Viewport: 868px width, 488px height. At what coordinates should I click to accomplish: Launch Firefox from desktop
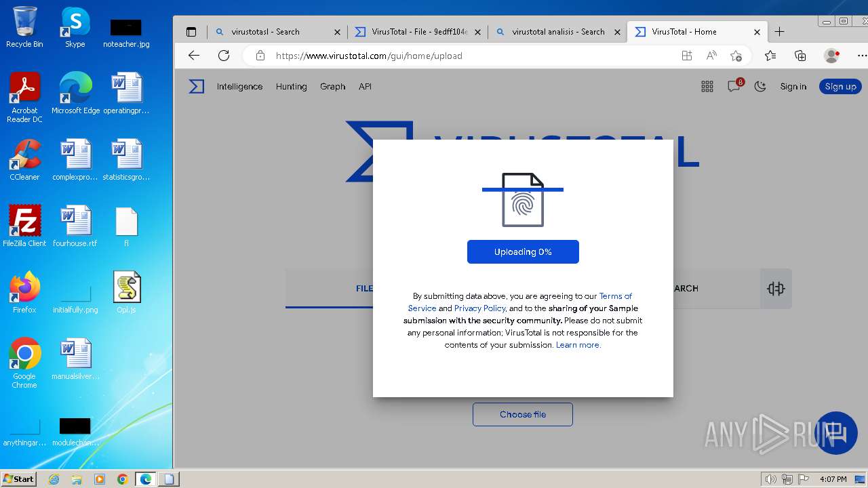point(24,293)
